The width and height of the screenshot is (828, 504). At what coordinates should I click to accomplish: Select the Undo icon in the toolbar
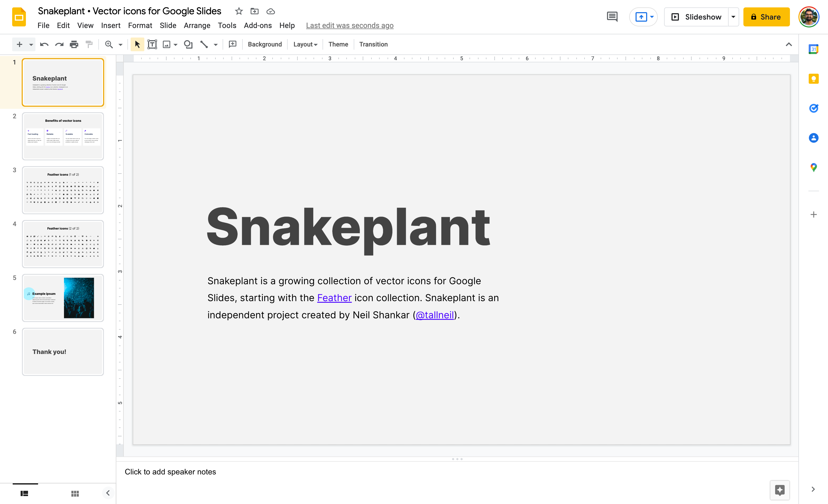click(44, 44)
